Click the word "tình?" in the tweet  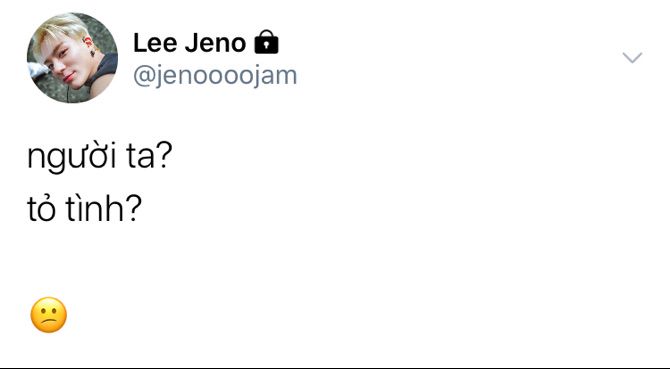[103, 210]
